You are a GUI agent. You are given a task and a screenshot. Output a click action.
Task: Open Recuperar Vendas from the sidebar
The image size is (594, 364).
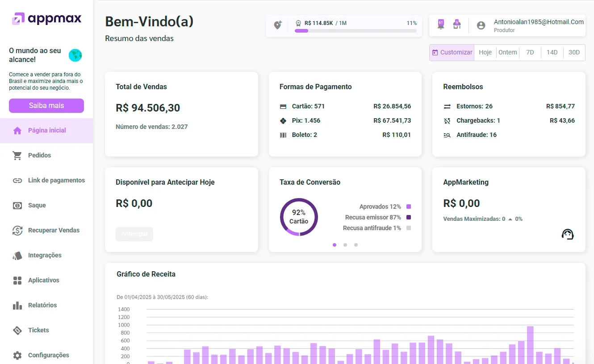(54, 230)
